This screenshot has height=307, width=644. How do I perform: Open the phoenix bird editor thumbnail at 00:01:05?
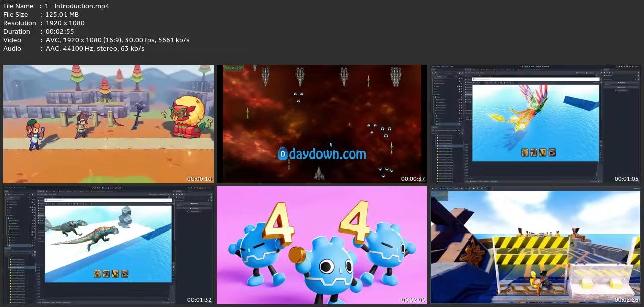[x=536, y=124]
